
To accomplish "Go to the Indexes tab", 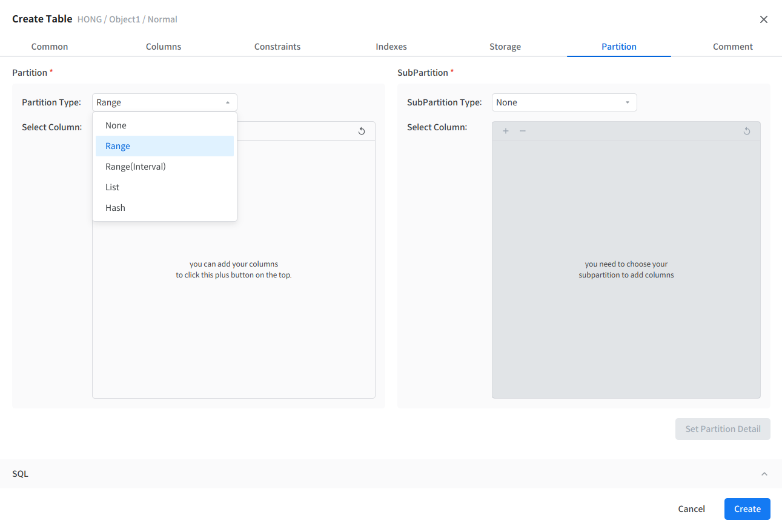I will click(391, 47).
